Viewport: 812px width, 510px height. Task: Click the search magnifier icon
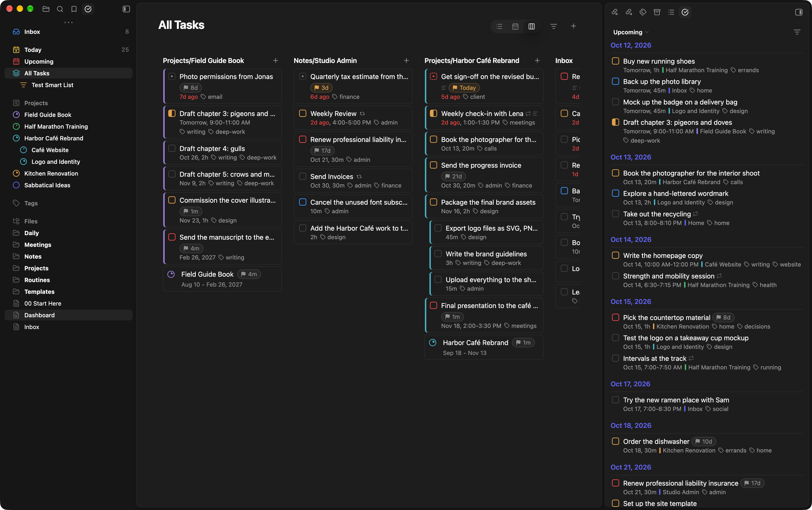pyautogui.click(x=60, y=9)
